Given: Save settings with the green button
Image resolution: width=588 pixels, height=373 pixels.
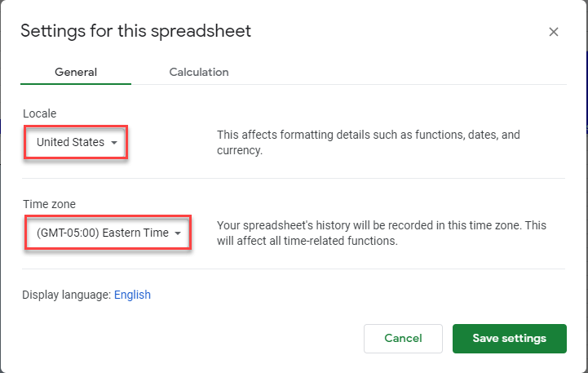Looking at the screenshot, I should tap(509, 338).
